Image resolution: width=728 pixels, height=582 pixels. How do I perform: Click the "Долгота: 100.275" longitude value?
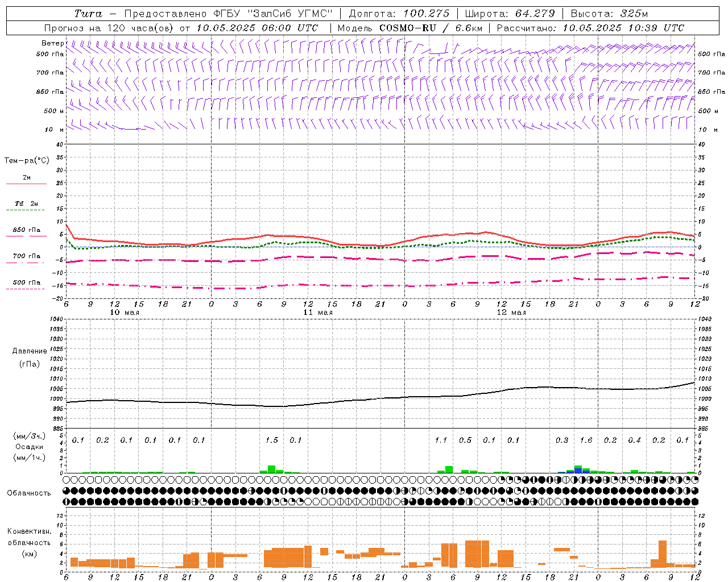(399, 14)
